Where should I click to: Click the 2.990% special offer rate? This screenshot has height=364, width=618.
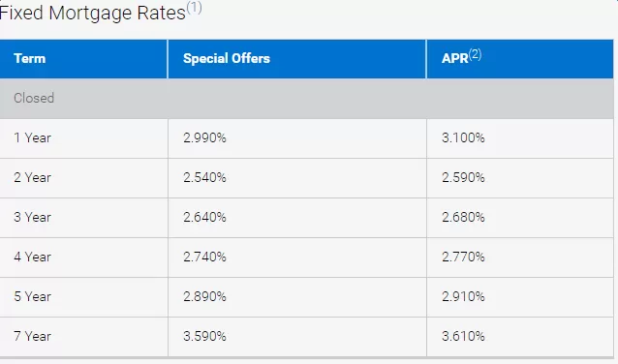(x=204, y=137)
